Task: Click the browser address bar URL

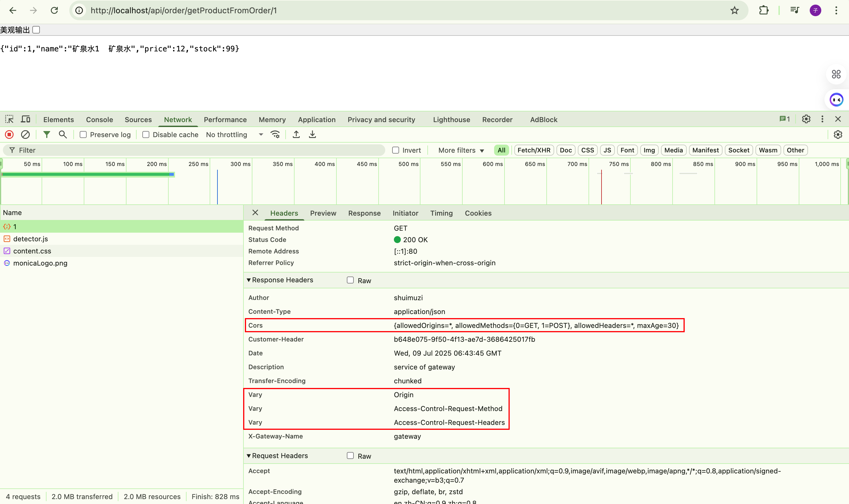Action: tap(184, 10)
